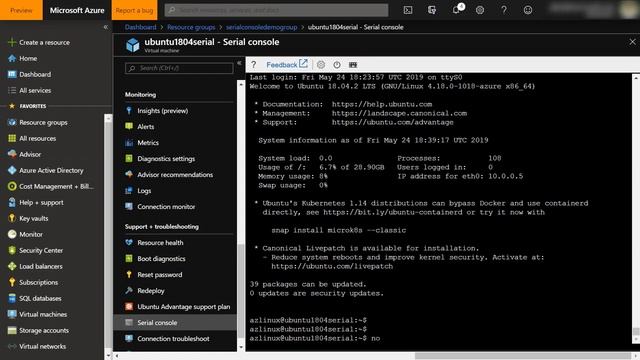Click the global search bar

pyautogui.click(x=276, y=10)
